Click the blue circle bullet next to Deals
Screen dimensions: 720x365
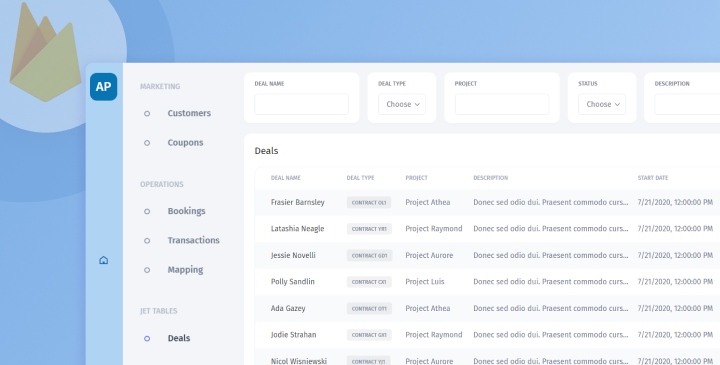(147, 338)
